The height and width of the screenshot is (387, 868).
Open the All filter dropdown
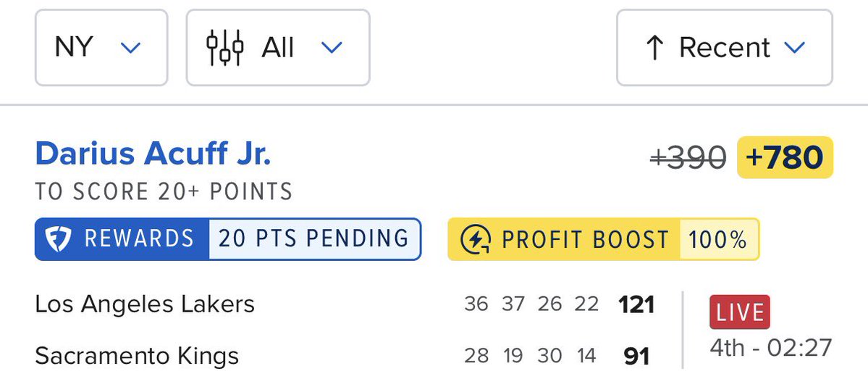click(x=278, y=48)
